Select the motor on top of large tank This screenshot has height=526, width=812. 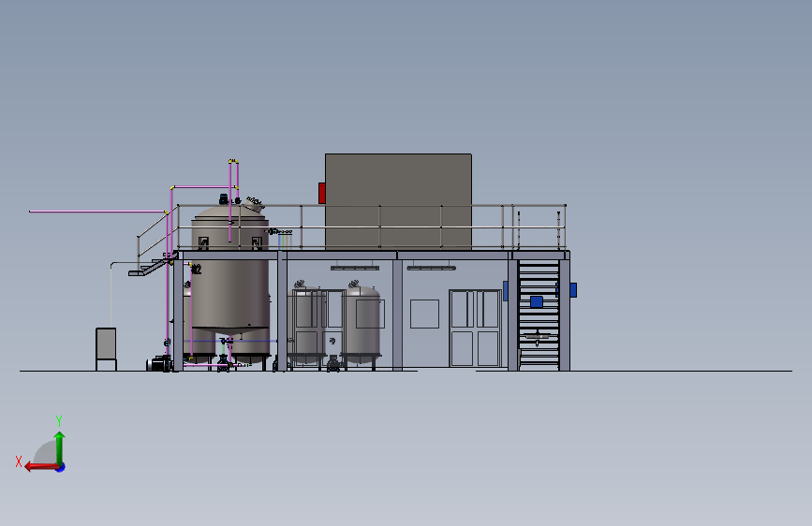pyautogui.click(x=224, y=198)
